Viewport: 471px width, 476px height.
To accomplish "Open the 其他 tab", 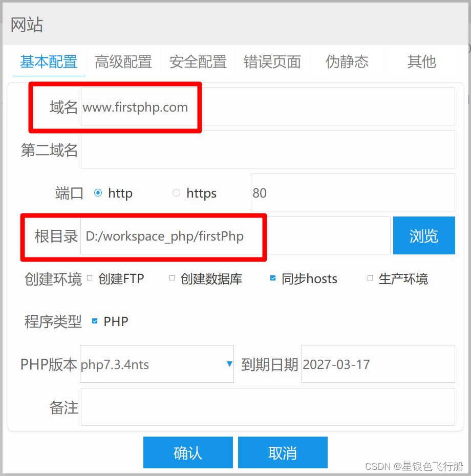I will [421, 62].
